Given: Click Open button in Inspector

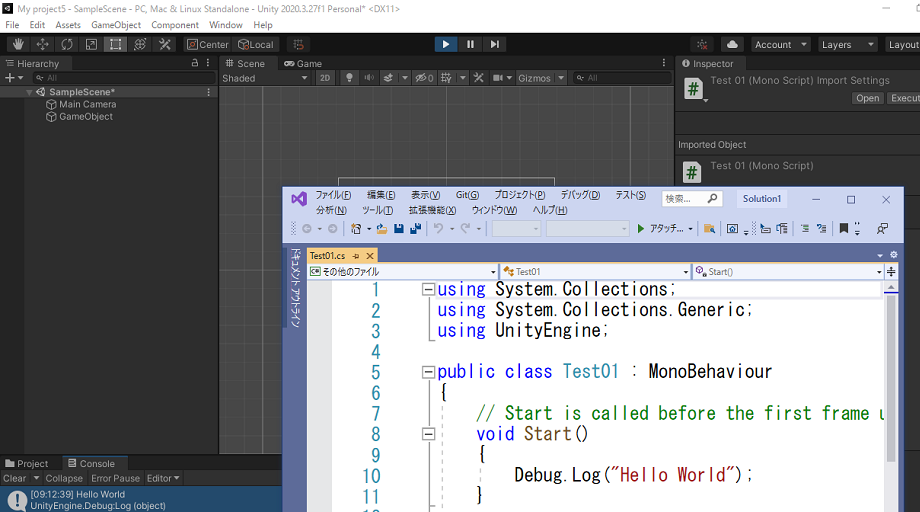Looking at the screenshot, I should [867, 98].
